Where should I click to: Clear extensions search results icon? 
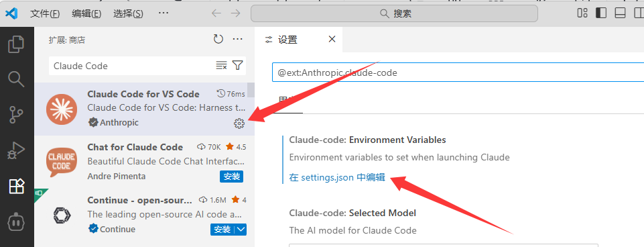tap(221, 65)
